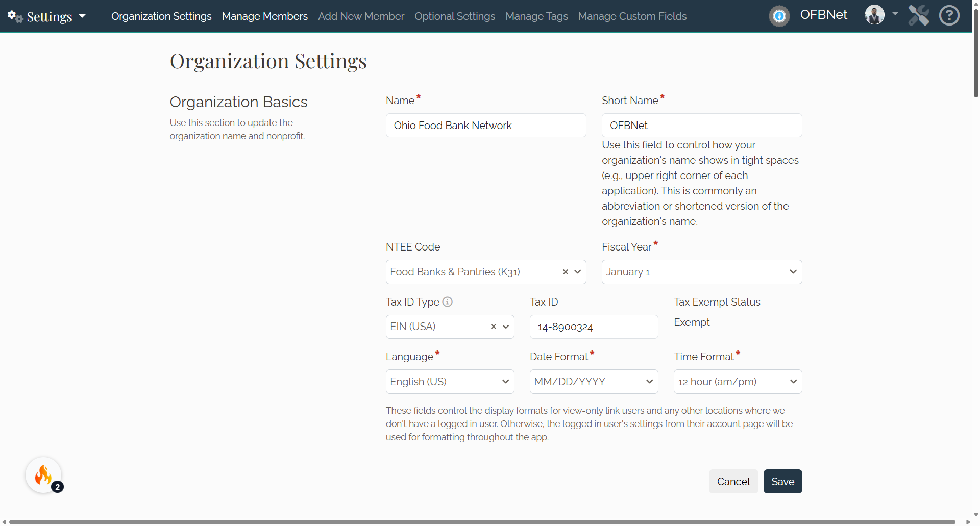This screenshot has width=980, height=526.
Task: Open the wrench and screwdriver tools icon
Action: click(x=919, y=15)
